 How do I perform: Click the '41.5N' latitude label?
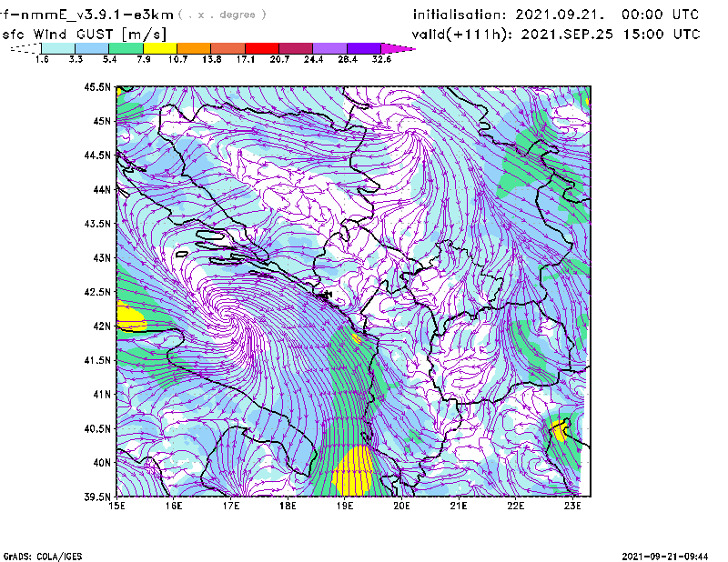pyautogui.click(x=97, y=360)
